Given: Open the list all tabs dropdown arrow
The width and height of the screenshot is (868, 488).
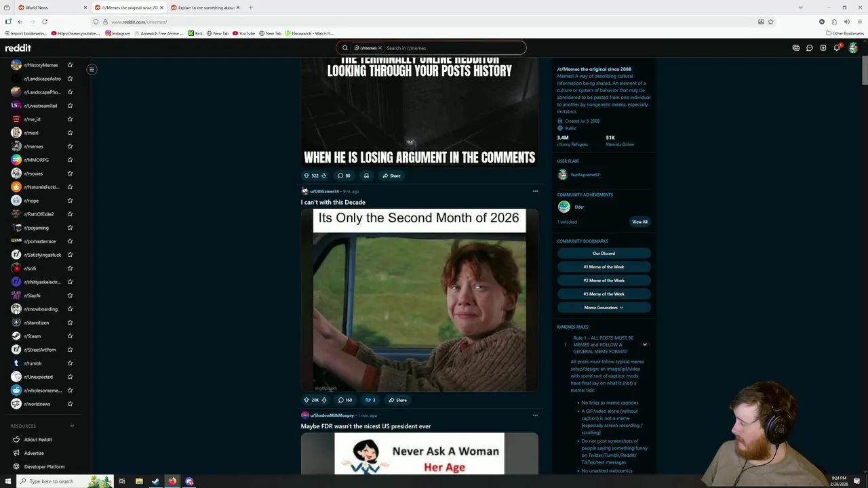Looking at the screenshot, I should (x=801, y=7).
